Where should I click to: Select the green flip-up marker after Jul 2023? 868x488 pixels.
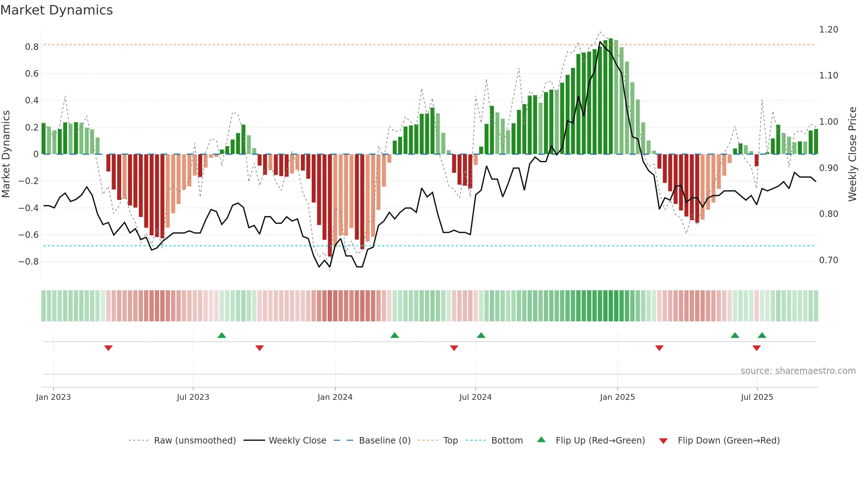click(222, 335)
